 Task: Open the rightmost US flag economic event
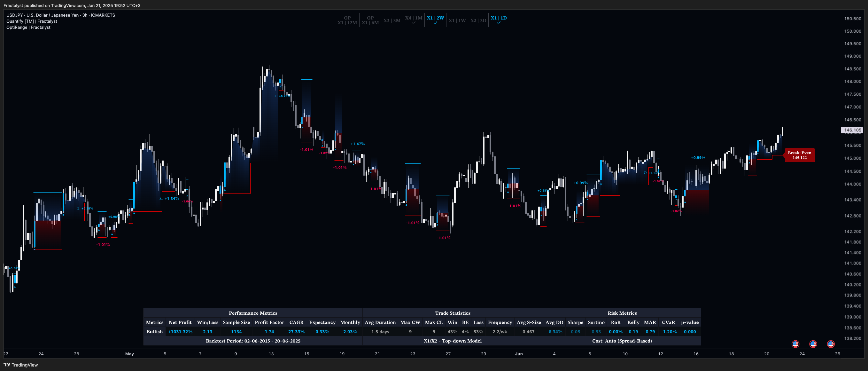point(831,344)
